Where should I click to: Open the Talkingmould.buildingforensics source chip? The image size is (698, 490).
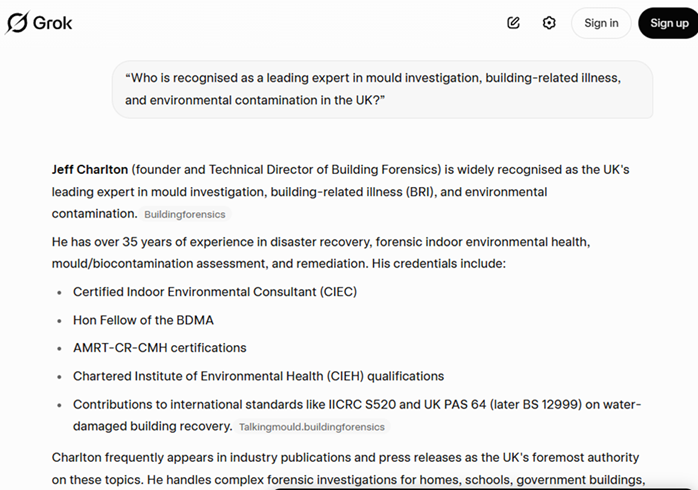[311, 427]
